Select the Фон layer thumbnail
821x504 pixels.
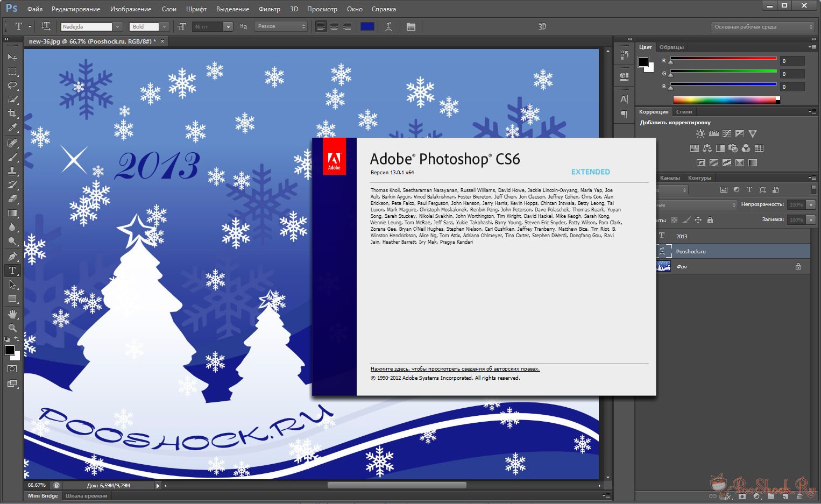(x=664, y=266)
